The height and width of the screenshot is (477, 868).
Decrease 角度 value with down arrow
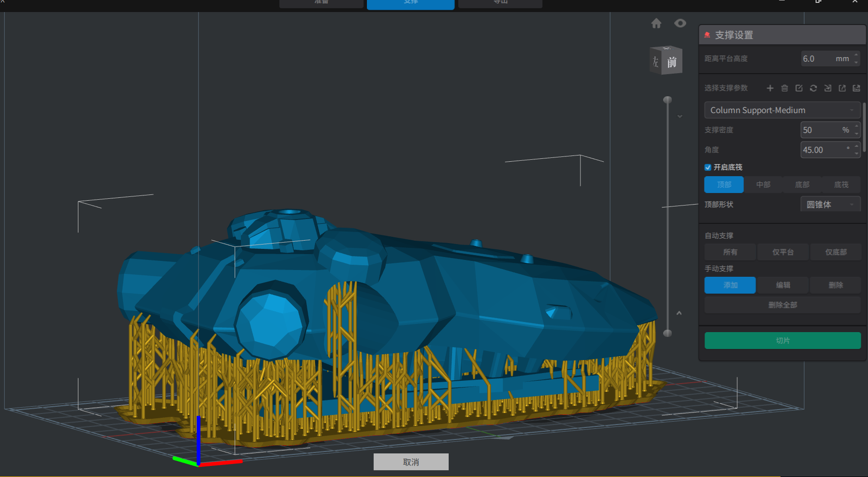[x=856, y=153]
